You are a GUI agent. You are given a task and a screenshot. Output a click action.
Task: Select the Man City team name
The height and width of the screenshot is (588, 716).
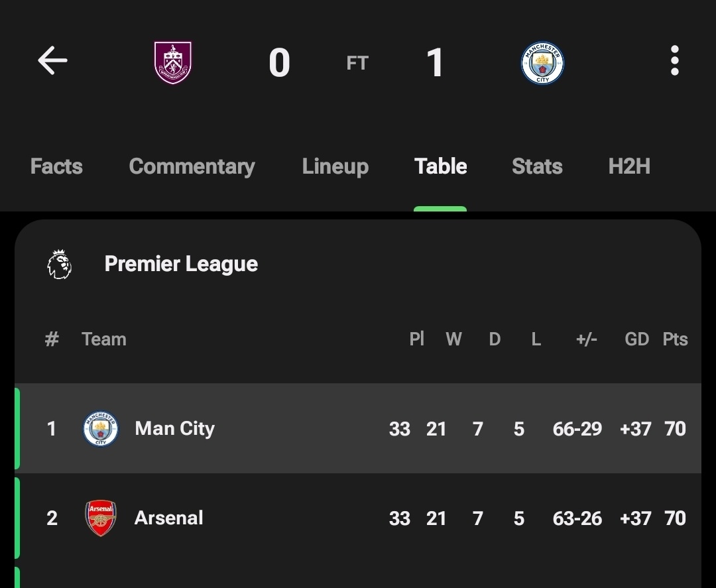tap(174, 429)
